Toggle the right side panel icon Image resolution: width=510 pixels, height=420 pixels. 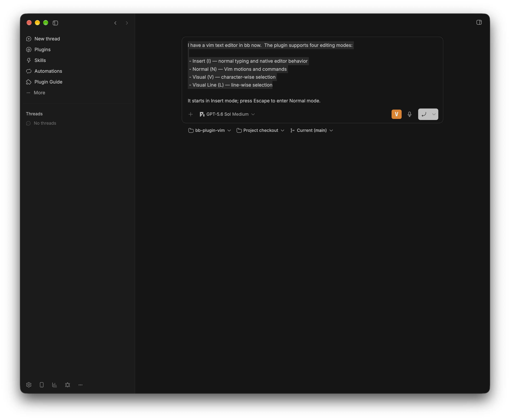(x=479, y=22)
